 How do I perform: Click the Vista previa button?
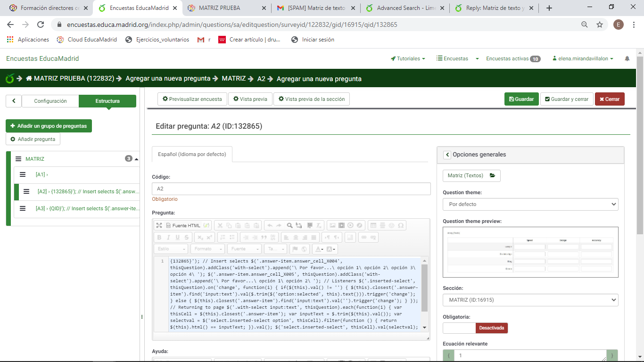pos(250,99)
